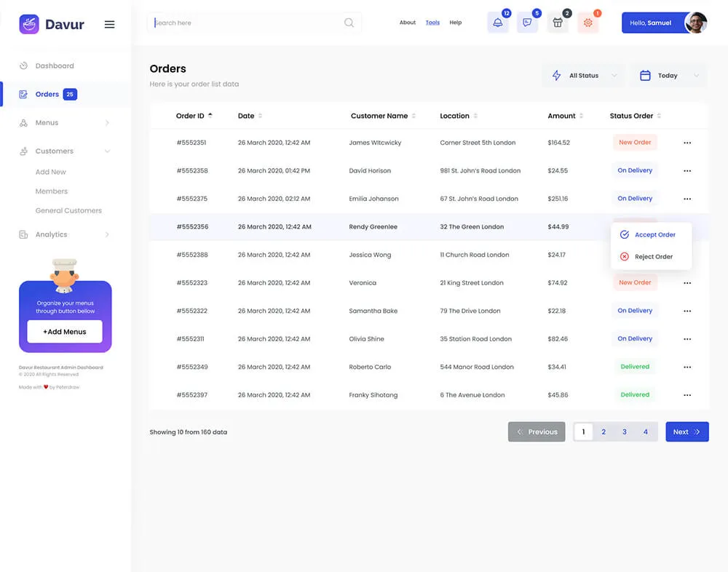This screenshot has height=572, width=728.
Task: Toggle the hamburger sidebar menu
Action: 110,25
